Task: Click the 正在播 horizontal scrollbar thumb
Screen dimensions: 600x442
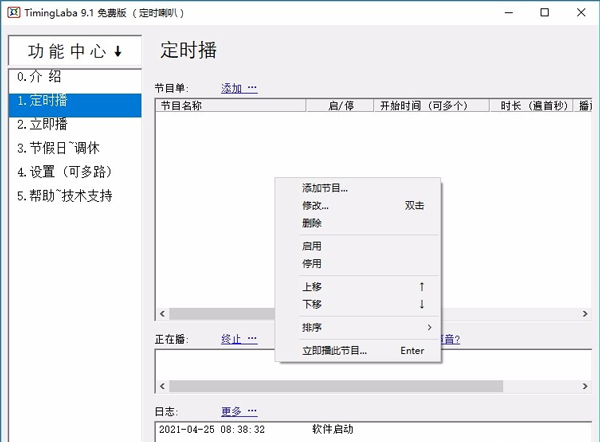Action: click(336, 386)
